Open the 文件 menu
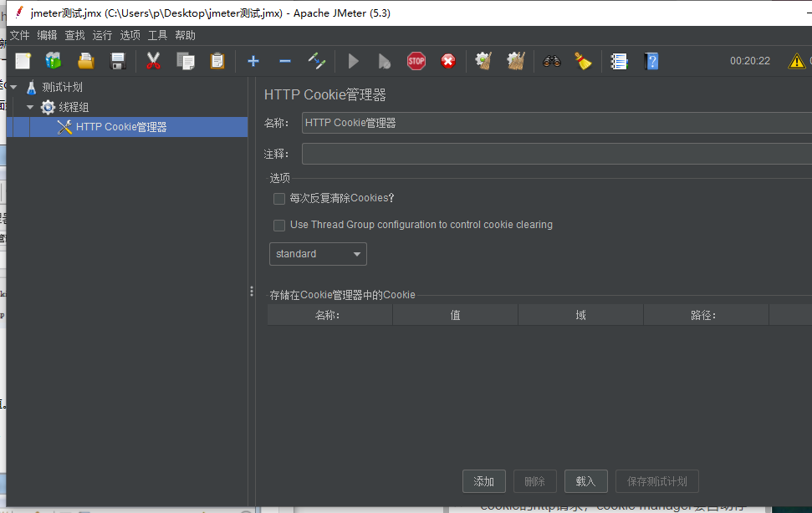Viewport: 812px width, 513px height. pos(20,35)
